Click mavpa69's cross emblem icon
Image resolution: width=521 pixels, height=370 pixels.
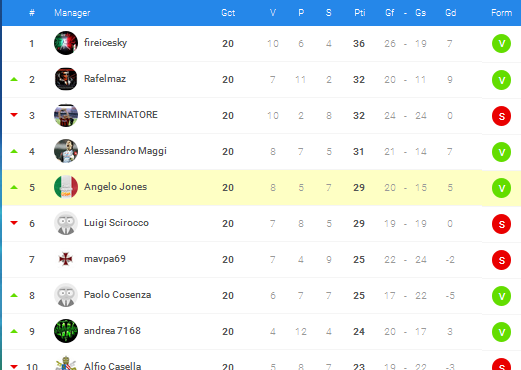click(66, 259)
